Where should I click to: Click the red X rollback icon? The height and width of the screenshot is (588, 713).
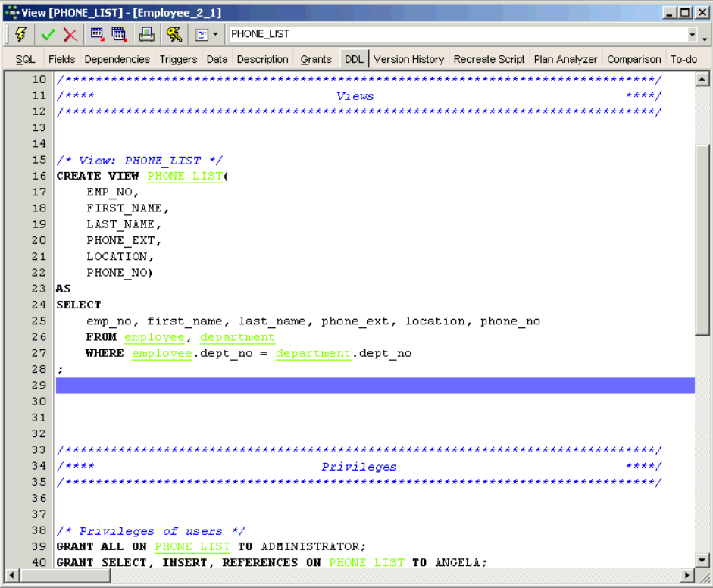[70, 34]
